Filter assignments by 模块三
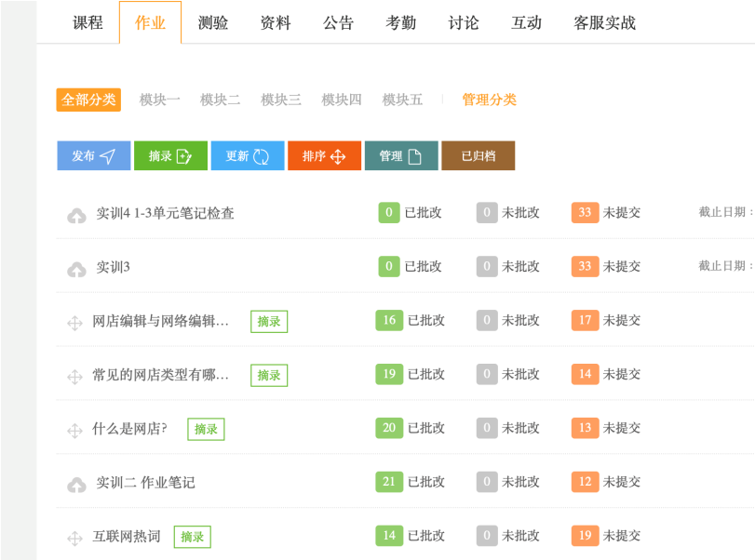 [x=281, y=100]
